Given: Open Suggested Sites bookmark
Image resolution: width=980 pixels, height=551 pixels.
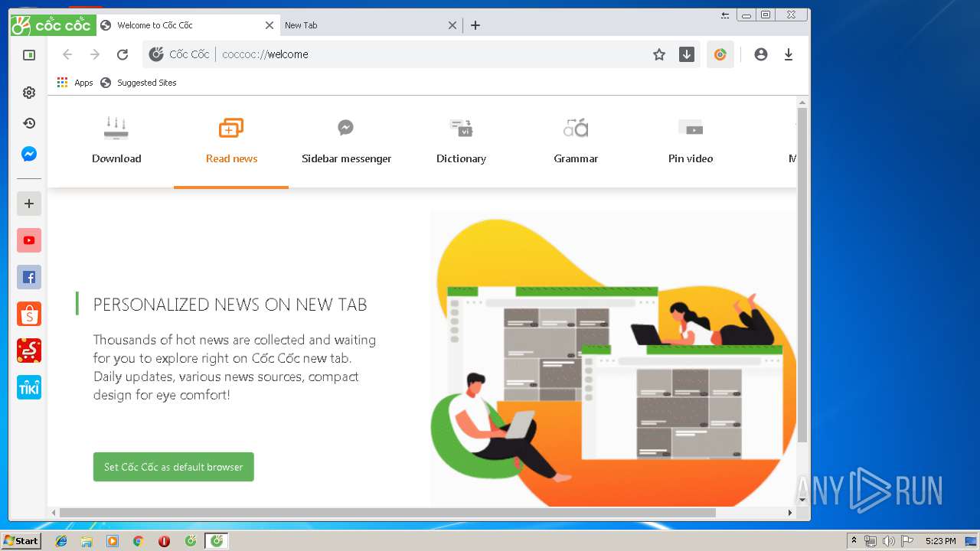Looking at the screenshot, I should [x=139, y=83].
